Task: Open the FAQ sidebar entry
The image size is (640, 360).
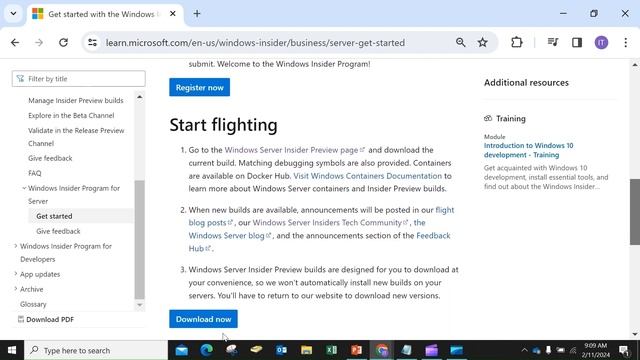Action: (x=35, y=173)
